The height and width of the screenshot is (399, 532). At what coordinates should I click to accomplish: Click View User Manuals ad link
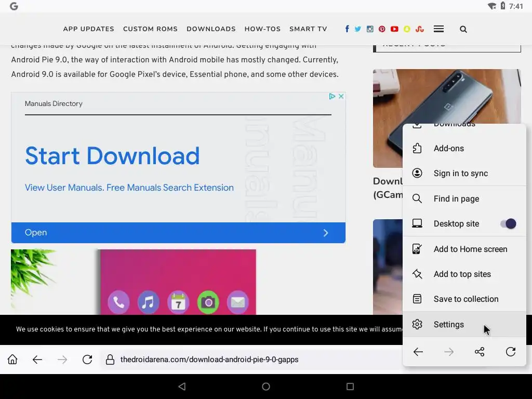tap(129, 188)
